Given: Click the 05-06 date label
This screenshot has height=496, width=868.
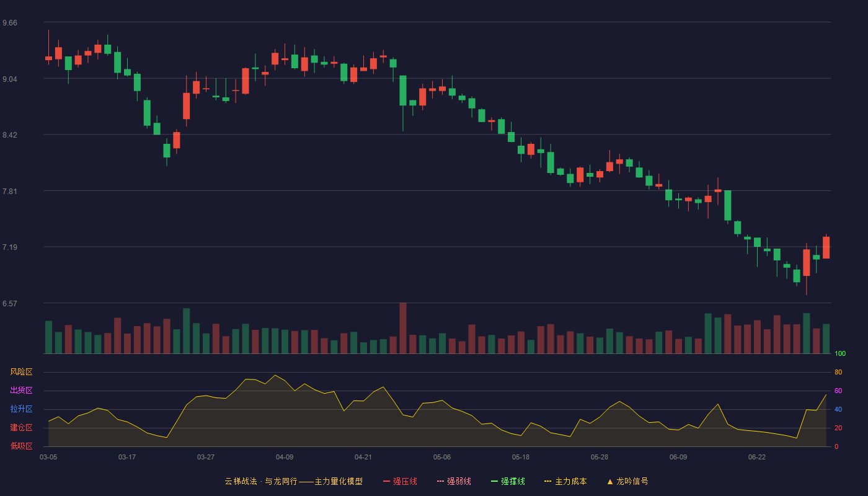Looking at the screenshot, I should click(442, 457).
